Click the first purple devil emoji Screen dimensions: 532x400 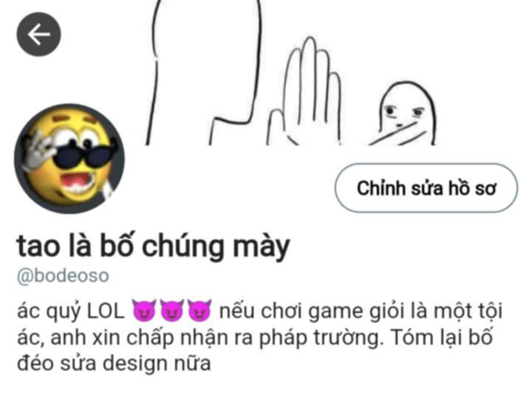point(144,310)
